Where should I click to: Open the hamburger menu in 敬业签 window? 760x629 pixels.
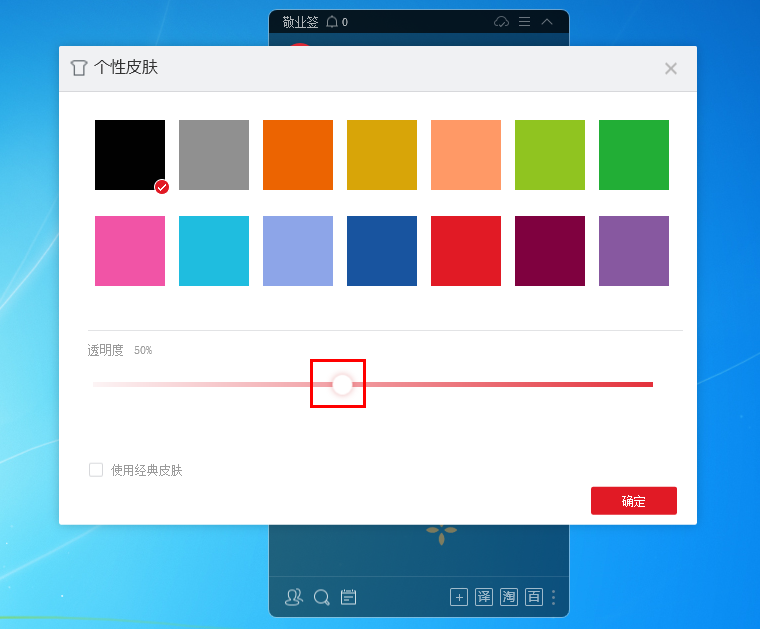524,21
